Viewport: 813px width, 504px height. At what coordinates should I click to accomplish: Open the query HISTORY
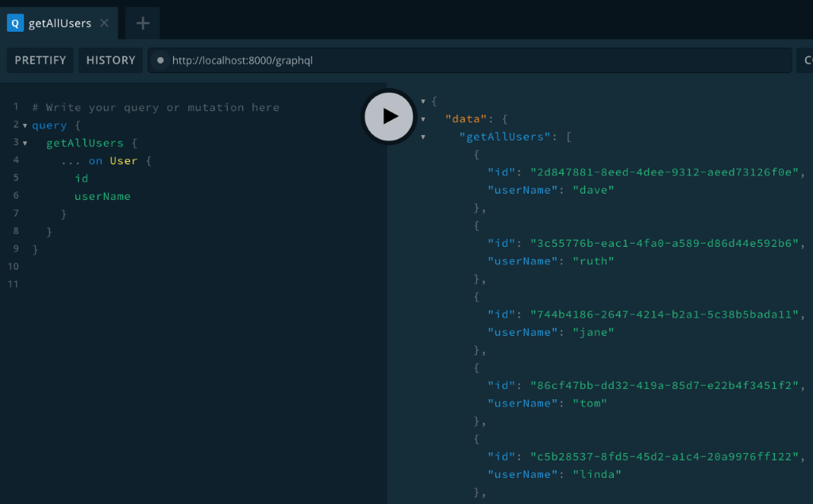(110, 60)
